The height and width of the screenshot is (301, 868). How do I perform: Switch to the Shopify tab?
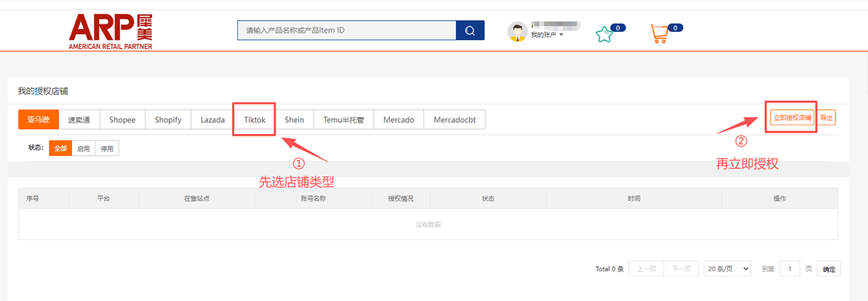tap(168, 119)
